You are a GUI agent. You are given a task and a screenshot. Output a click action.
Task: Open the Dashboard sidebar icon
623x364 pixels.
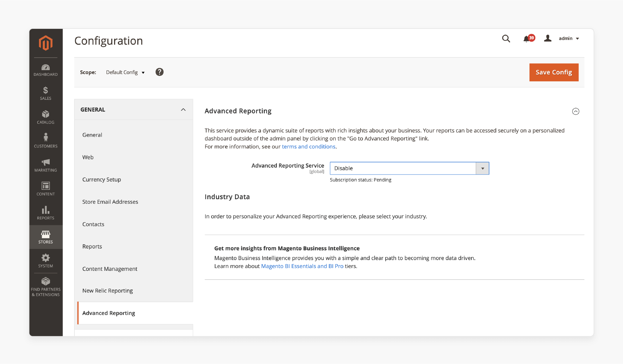click(46, 70)
